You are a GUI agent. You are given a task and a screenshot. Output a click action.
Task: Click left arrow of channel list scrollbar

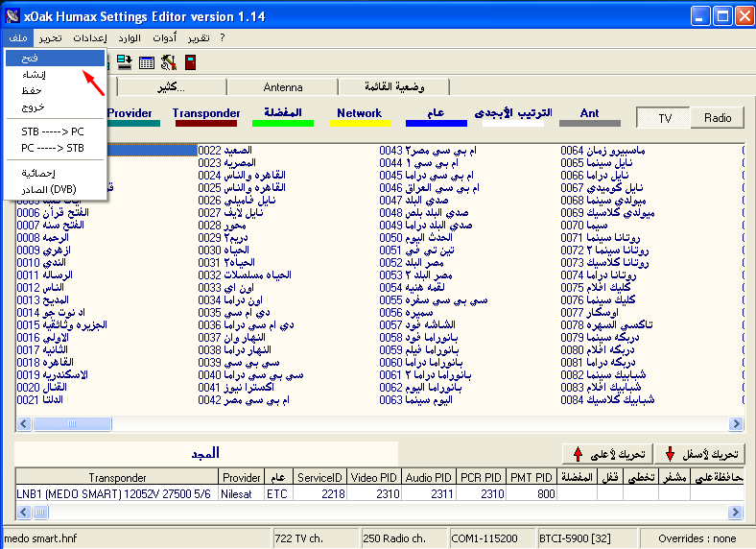point(24,424)
